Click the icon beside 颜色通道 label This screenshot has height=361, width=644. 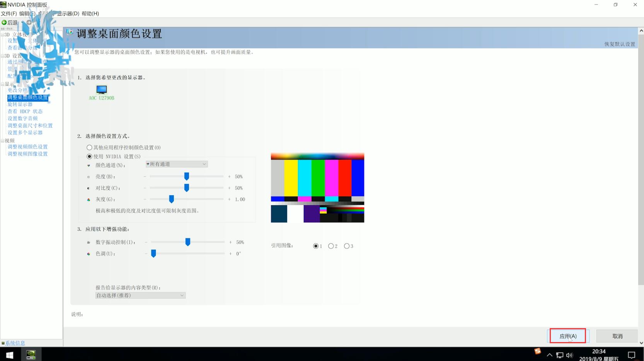89,166
